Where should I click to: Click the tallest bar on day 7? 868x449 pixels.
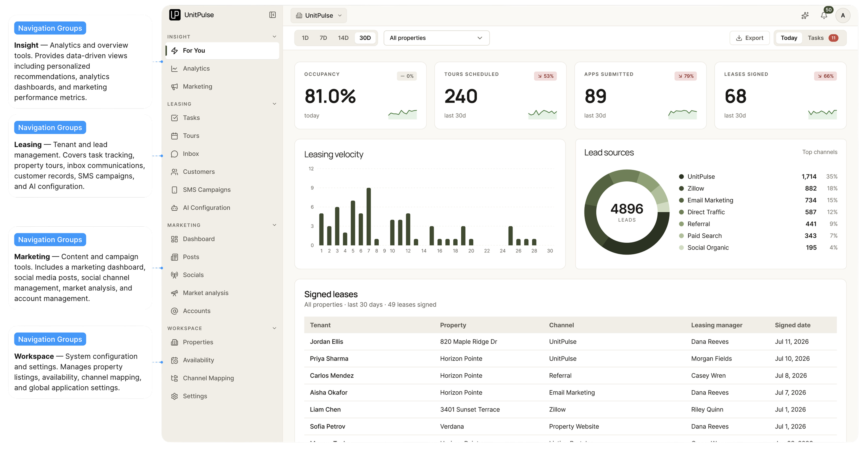click(369, 216)
